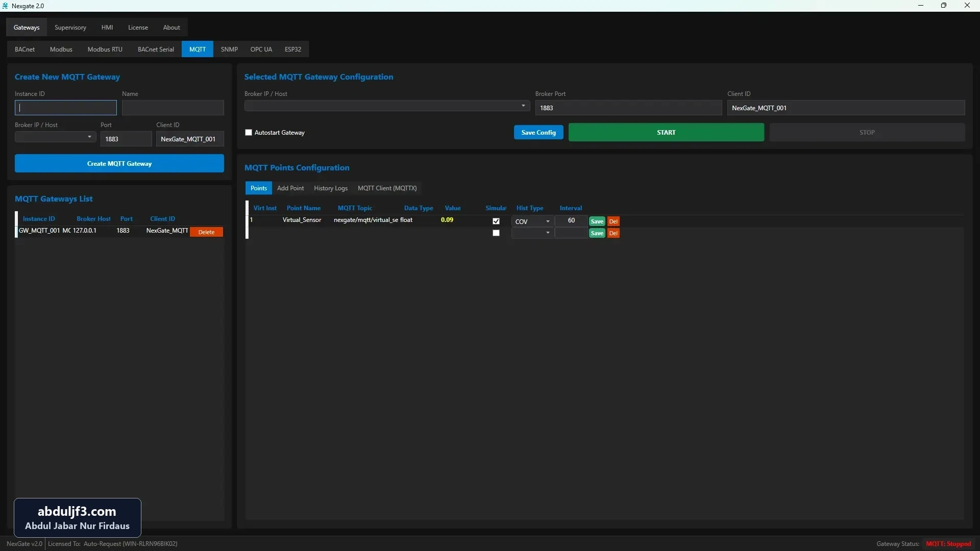The width and height of the screenshot is (980, 551).
Task: Click the Name input field
Action: [173, 108]
